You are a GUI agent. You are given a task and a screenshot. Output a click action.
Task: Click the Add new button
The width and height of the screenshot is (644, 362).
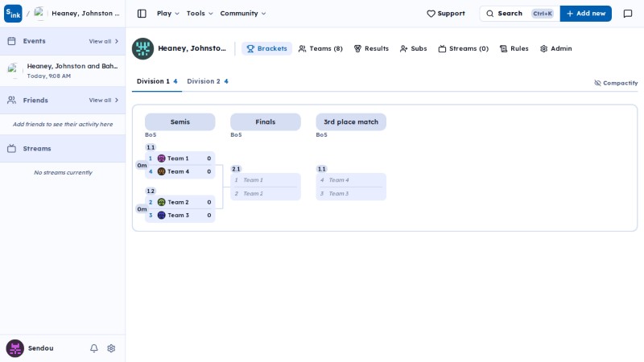(x=586, y=14)
